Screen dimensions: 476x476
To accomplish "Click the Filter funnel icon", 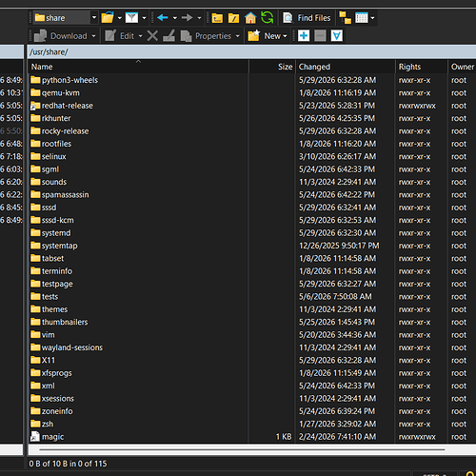I will pos(131,18).
